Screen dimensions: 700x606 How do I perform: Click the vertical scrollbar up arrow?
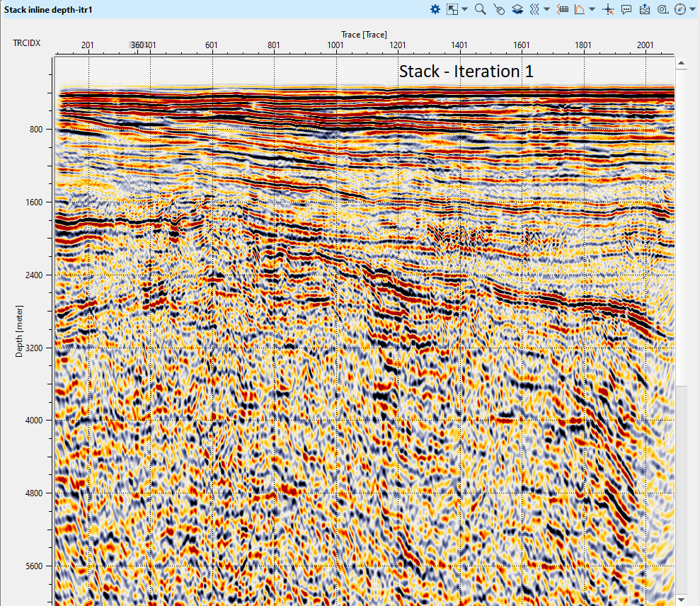(x=682, y=63)
